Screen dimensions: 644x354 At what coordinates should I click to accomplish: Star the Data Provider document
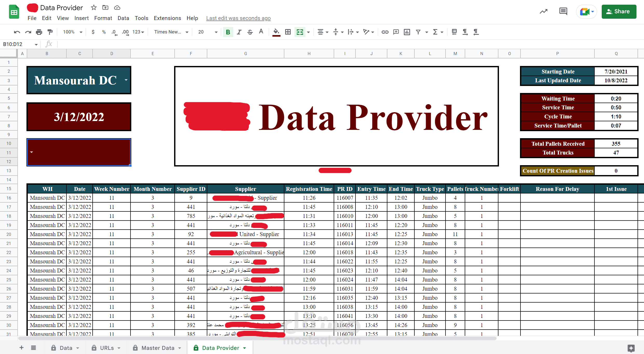[94, 8]
